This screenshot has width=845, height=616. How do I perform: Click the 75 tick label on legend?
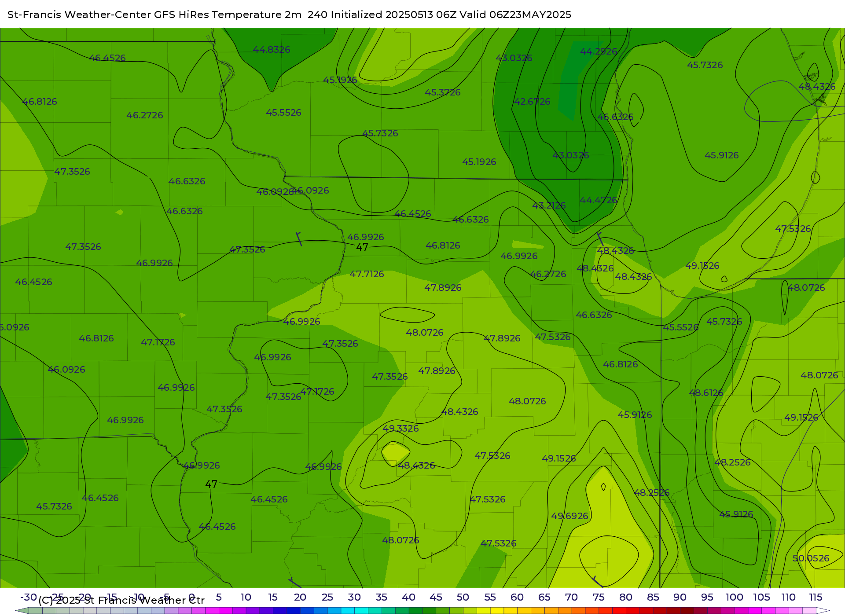point(599,598)
